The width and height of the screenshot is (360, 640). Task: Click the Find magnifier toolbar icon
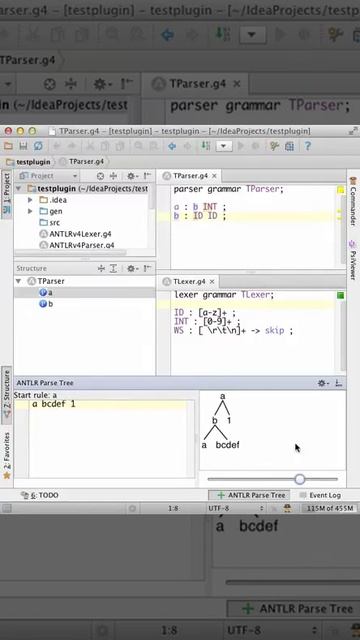[x=139, y=146]
